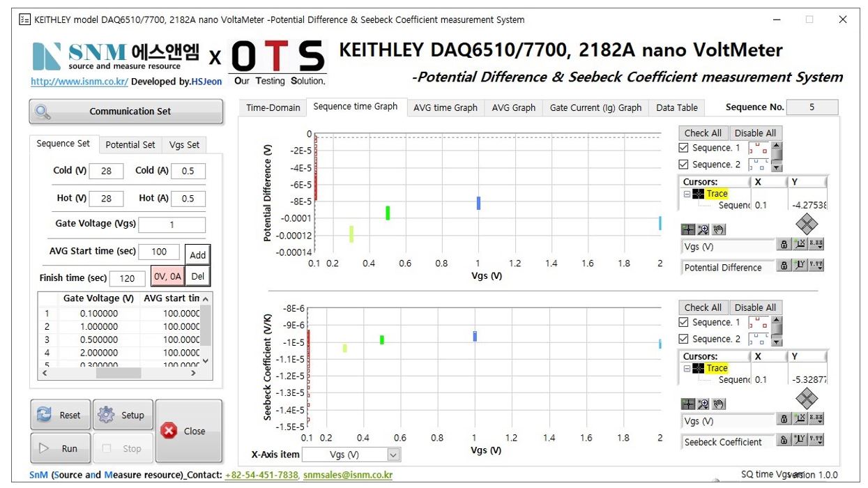Select the crosshair cursor tool in top graph palette

pyautogui.click(x=687, y=229)
